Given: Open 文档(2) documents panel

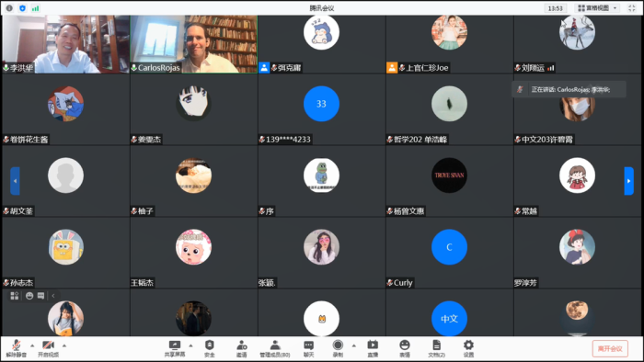Looking at the screenshot, I should (x=437, y=348).
